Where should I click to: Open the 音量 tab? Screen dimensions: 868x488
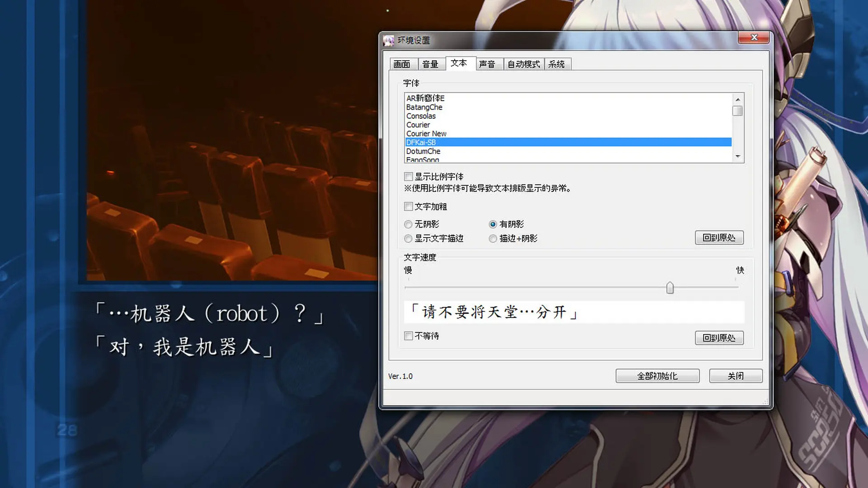pyautogui.click(x=430, y=64)
